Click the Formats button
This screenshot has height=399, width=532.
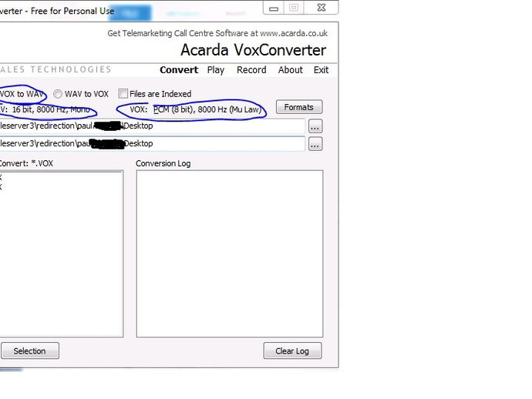(299, 107)
